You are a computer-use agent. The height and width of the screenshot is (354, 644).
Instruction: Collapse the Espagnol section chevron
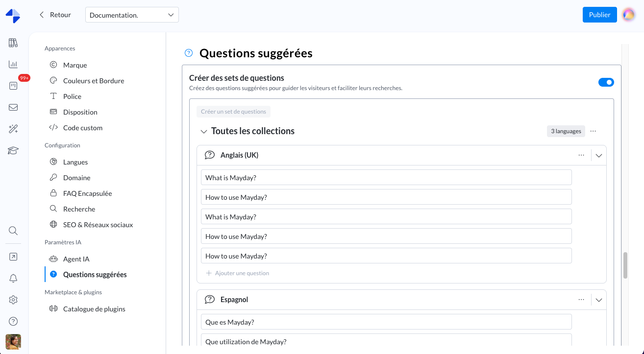(598, 300)
